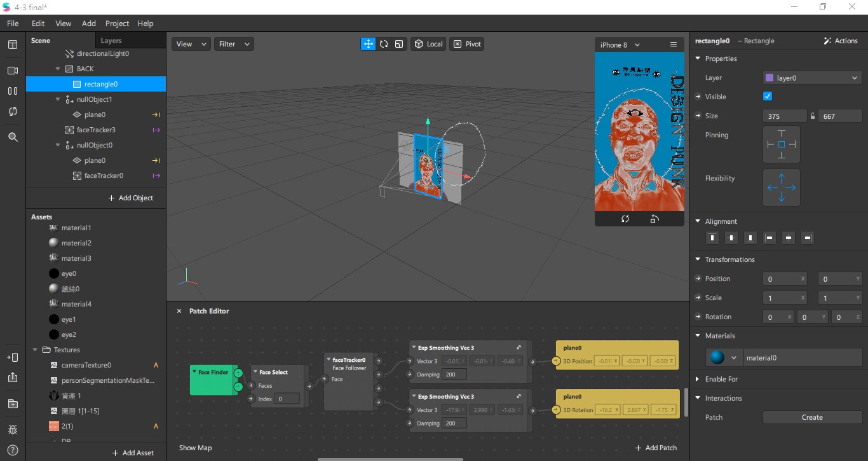Open the iPhone 8 device dropdown
868x461 pixels.
pyautogui.click(x=620, y=45)
